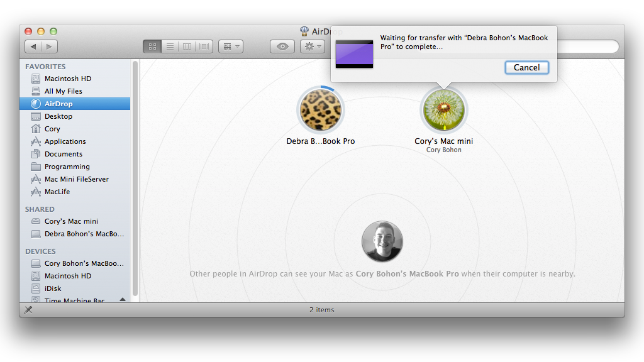Click the FAVORITES section header
Screen dimensions: 644x362
coord(45,67)
